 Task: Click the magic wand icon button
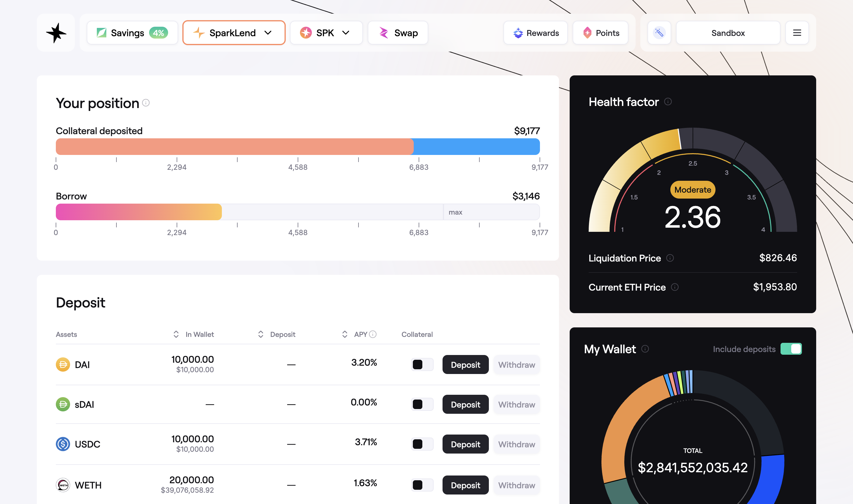(659, 33)
